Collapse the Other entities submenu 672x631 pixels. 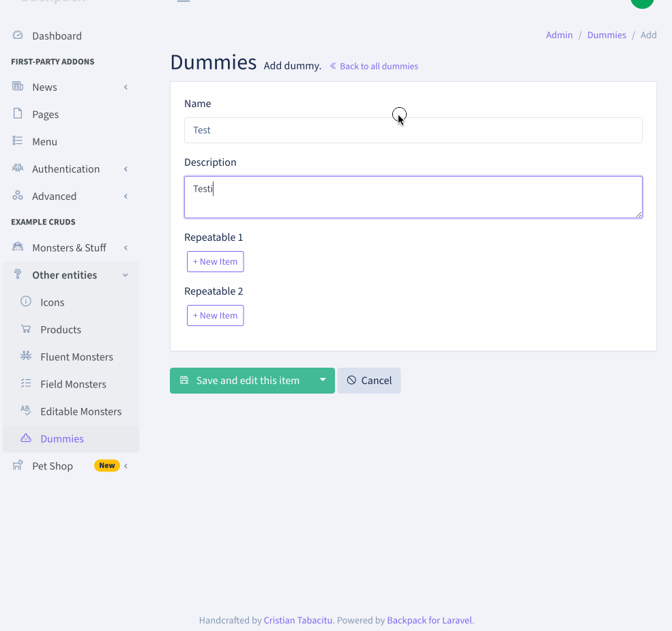point(125,274)
